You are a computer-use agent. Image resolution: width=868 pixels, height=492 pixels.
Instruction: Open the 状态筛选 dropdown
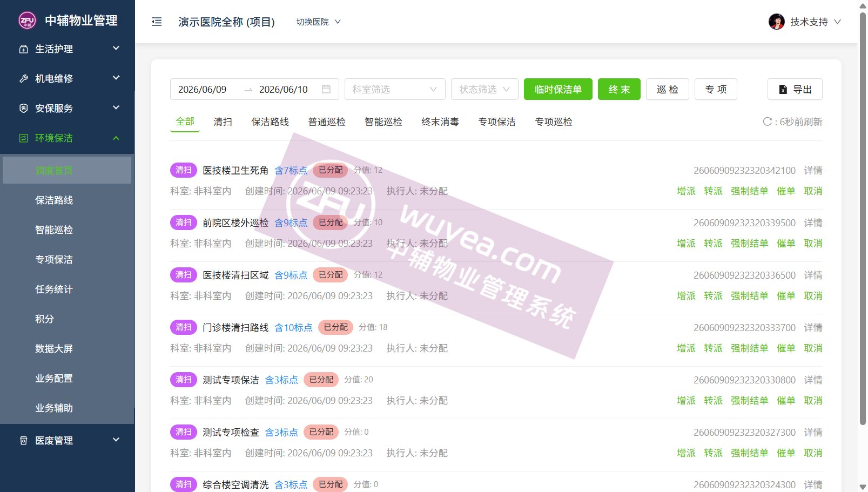[485, 89]
